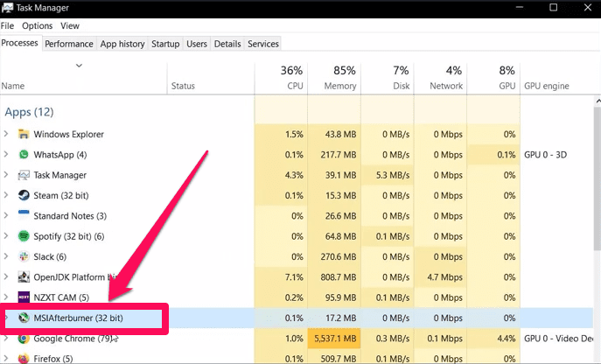This screenshot has height=364, width=601.
Task: Select the Google Chrome (79) row name
Action: (x=73, y=339)
